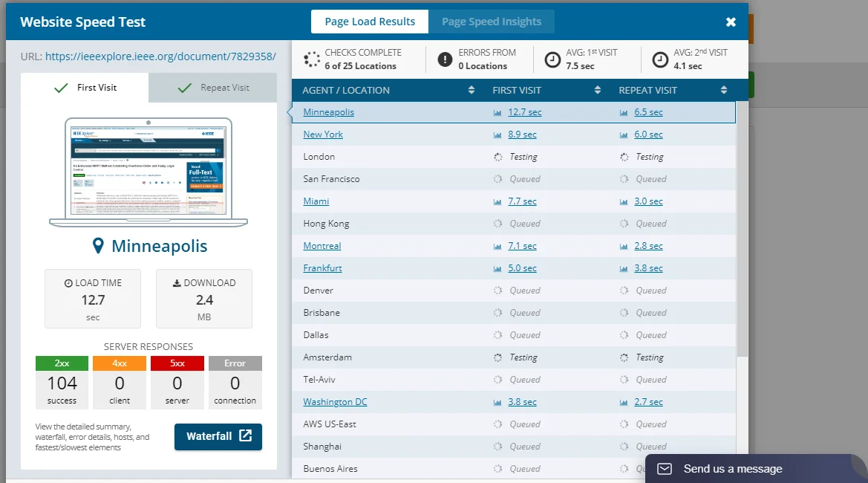Click the chart icon beside Montreal 2.8 sec

click(x=624, y=247)
